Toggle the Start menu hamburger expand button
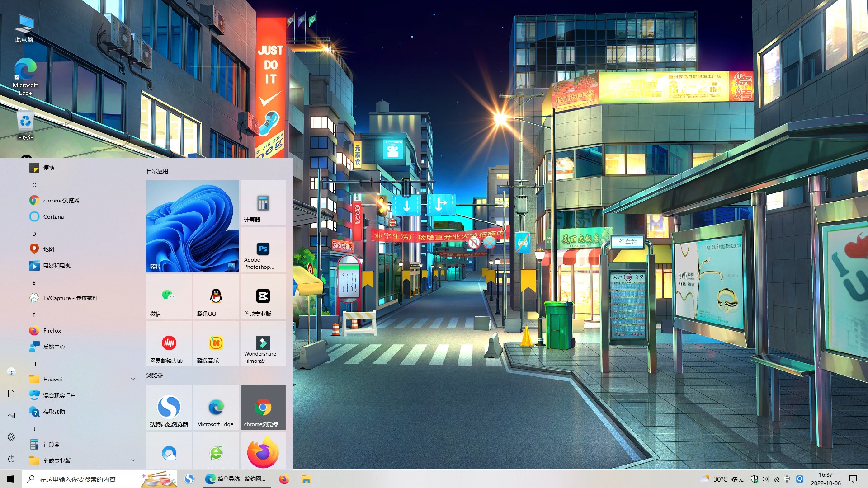Screen dimensions: 868x488 point(11,171)
